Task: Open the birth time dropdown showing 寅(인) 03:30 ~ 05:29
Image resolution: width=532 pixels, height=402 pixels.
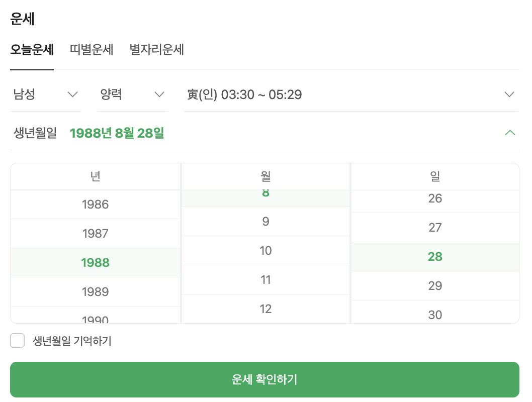Action: (350, 94)
